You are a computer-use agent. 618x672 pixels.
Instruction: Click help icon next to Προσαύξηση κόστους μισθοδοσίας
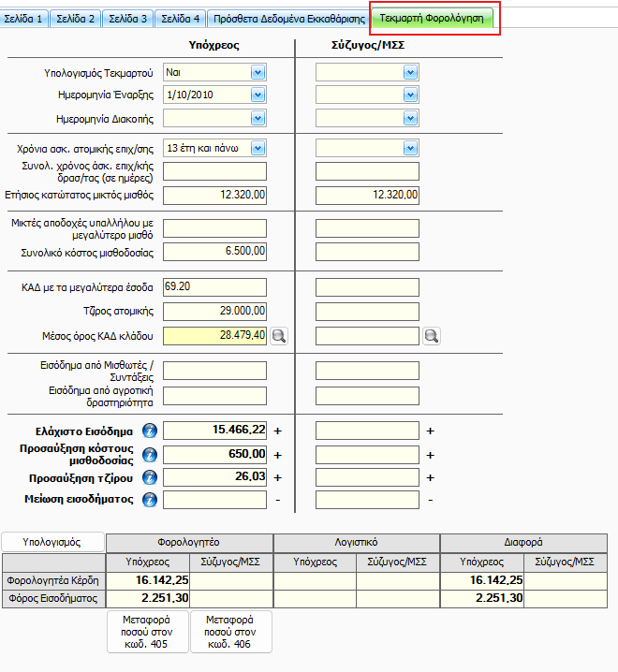click(149, 454)
